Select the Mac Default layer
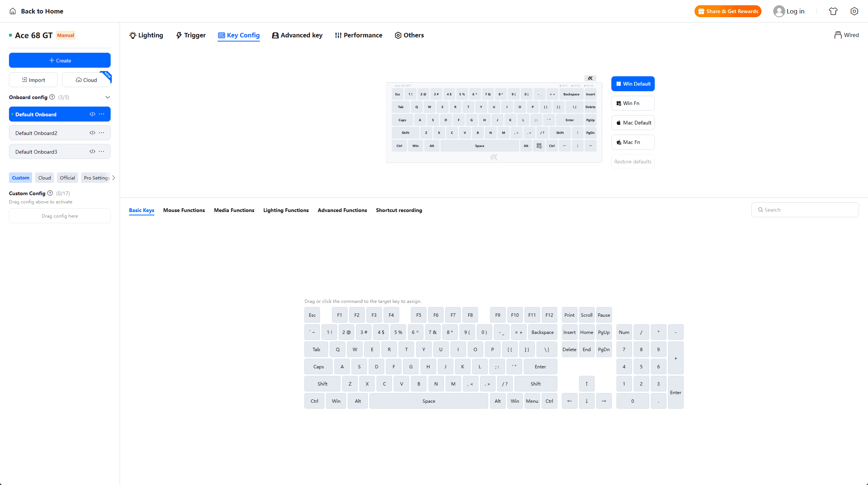This screenshot has width=868, height=485. pos(632,123)
